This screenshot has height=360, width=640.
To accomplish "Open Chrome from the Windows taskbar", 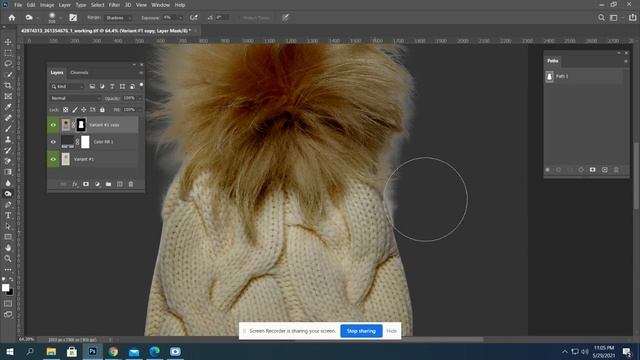I will (x=113, y=351).
